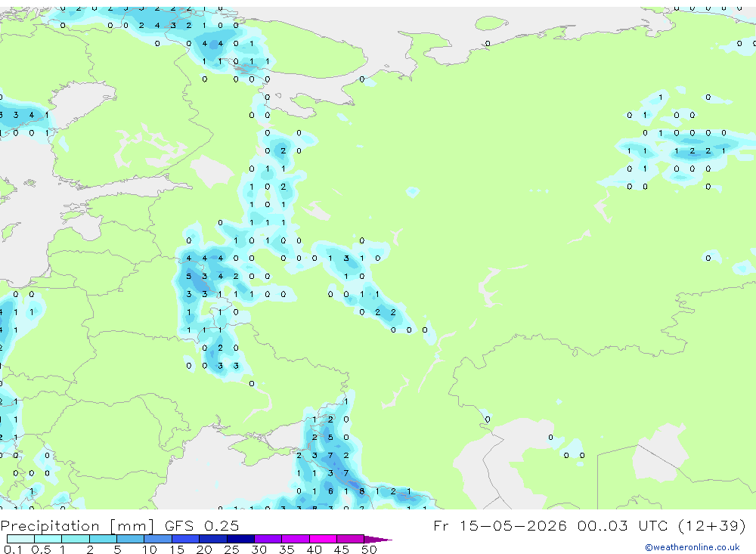The width and height of the screenshot is (756, 554).
Task: Click the "Precipitation [mm]" title text
Action: click(x=77, y=526)
